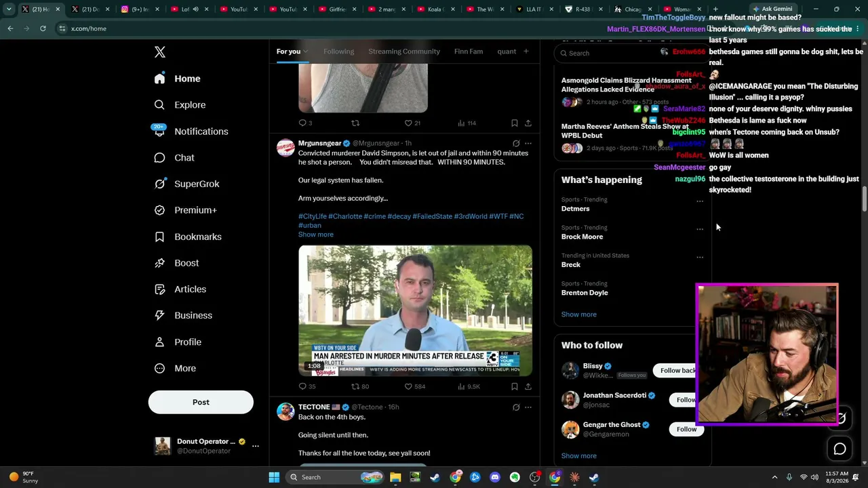Reply to the Mrgunsngear post

pyautogui.click(x=302, y=386)
